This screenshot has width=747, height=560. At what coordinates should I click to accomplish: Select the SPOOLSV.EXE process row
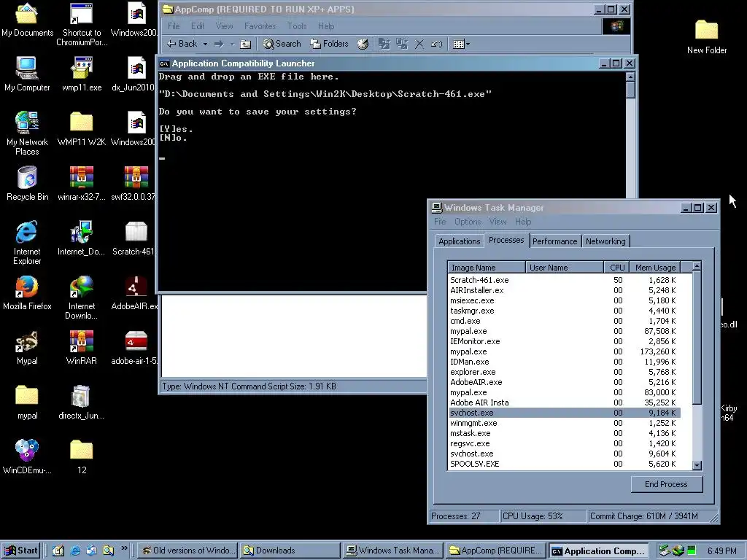point(565,464)
